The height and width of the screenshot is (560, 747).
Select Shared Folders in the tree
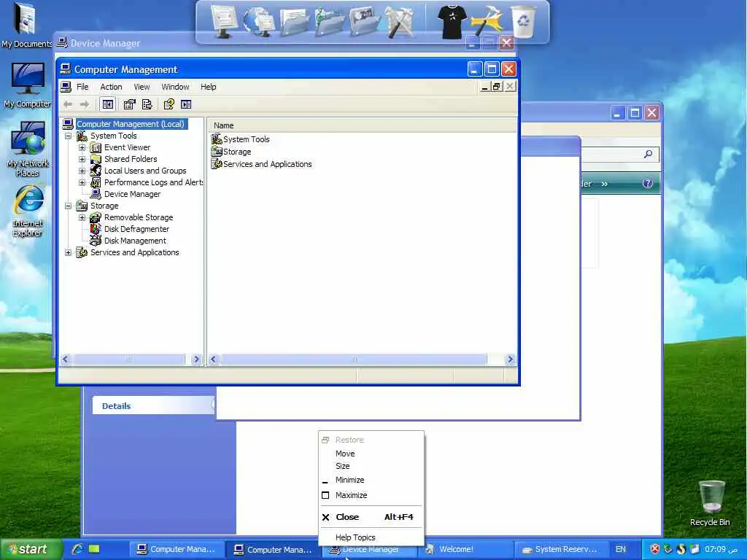point(131,159)
